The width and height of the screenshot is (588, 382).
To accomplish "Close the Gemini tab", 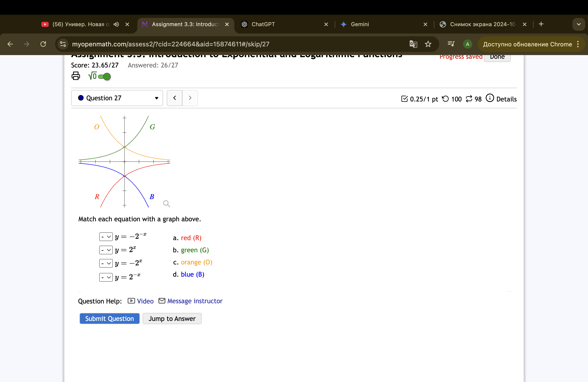I will pos(425,24).
